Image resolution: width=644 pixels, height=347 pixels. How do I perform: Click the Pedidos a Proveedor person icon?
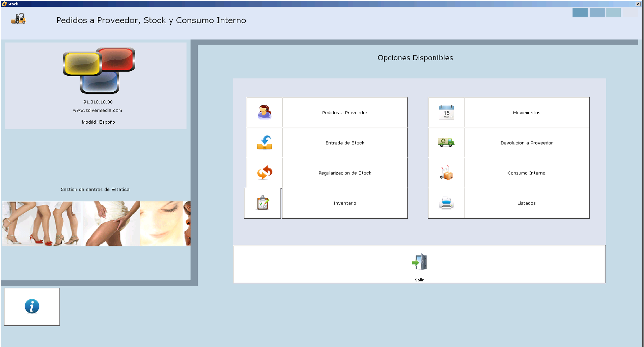click(x=264, y=113)
